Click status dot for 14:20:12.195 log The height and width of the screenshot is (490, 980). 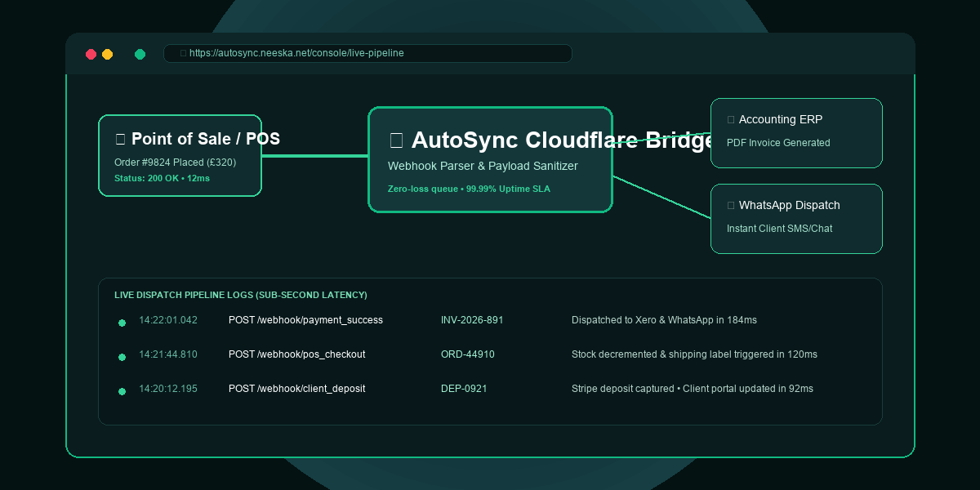click(122, 391)
